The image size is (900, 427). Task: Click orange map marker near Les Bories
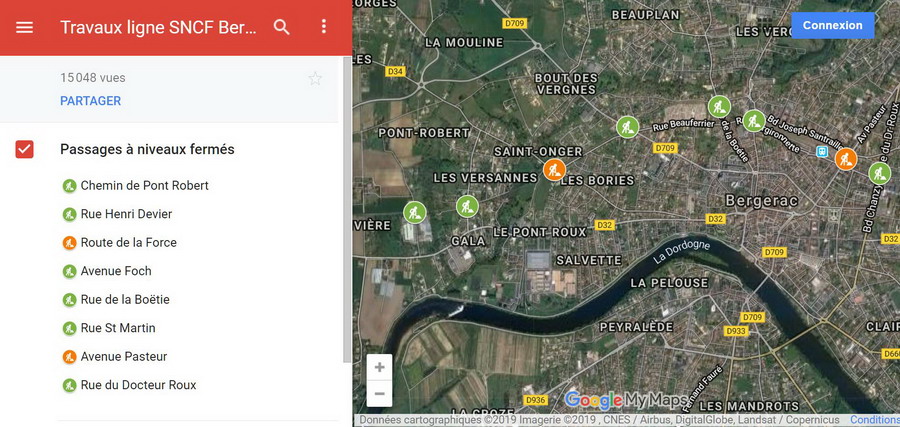pyautogui.click(x=554, y=170)
